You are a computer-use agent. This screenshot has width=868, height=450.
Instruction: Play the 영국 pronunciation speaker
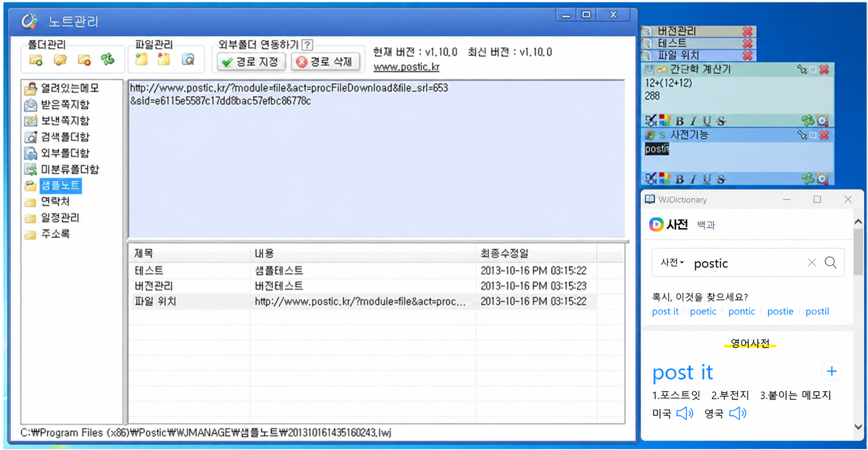point(737,413)
